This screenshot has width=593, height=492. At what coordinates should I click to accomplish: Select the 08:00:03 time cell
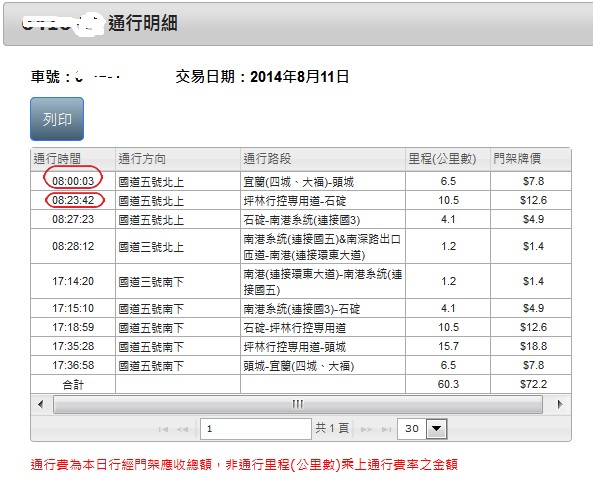pyautogui.click(x=73, y=181)
